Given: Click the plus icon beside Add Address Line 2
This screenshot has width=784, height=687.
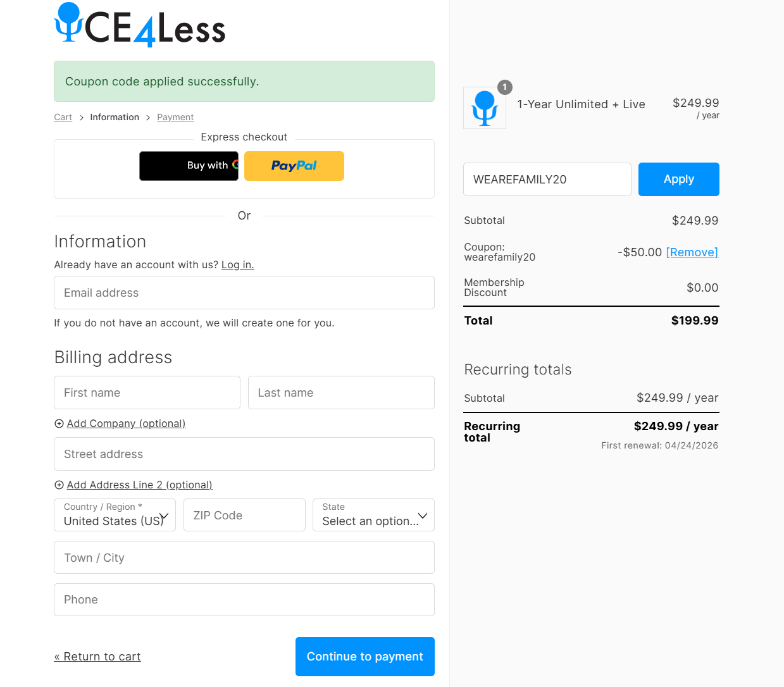Looking at the screenshot, I should coord(59,485).
